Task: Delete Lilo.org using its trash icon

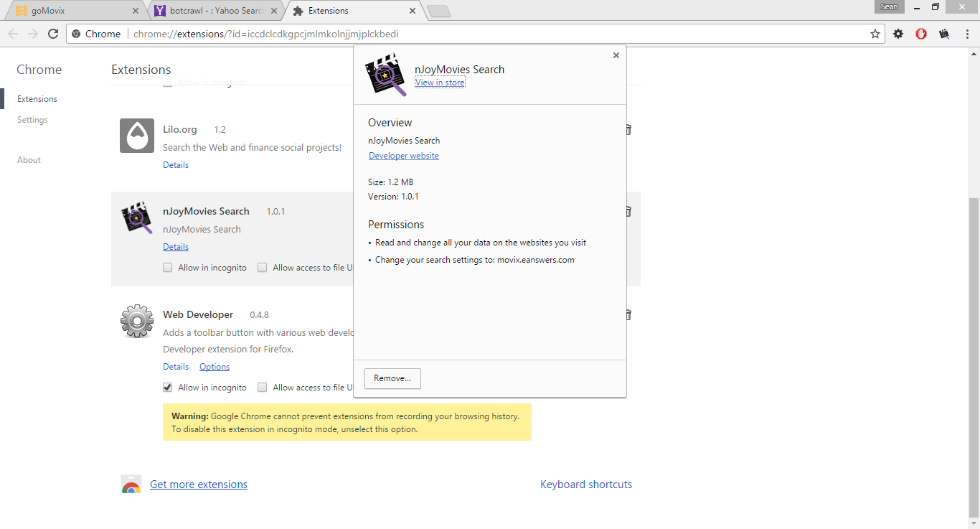Action: [x=628, y=129]
